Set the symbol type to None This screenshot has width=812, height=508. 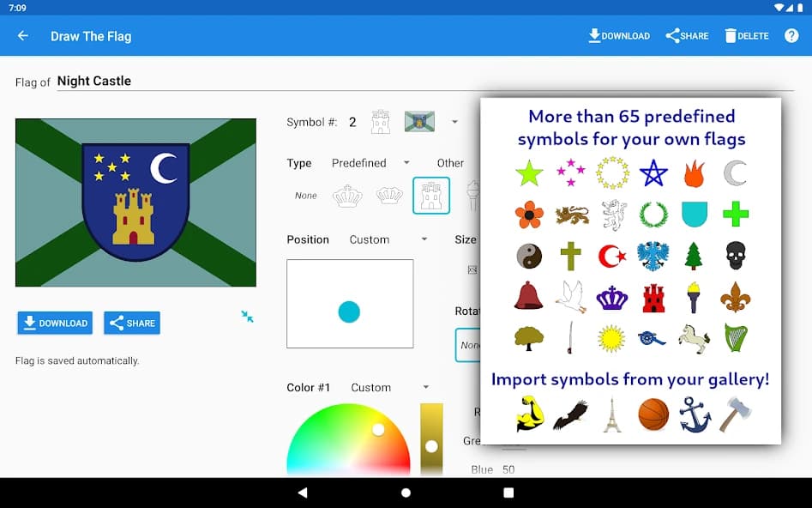[x=304, y=196]
